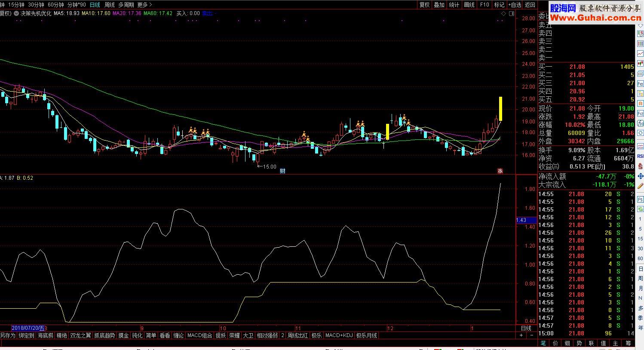Choose the MACD组合 indicator template
This screenshot has width=644, height=350.
(x=200, y=335)
